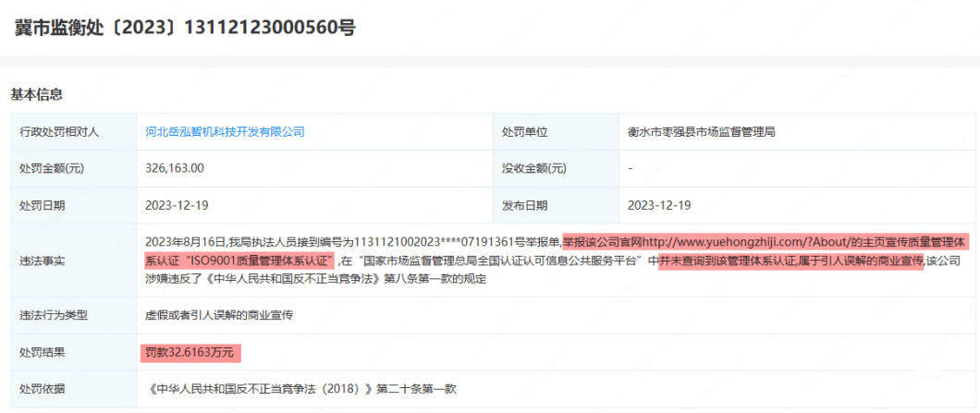This screenshot has width=980, height=413.
Task: Click the 基本信息 section heading
Action: click(36, 95)
